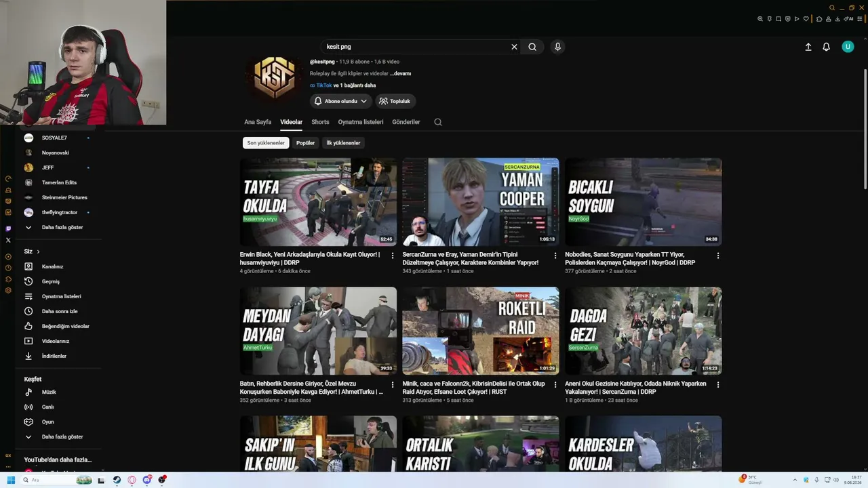Open the Tamerlan Edits subscription channel
Screen dimensions: 868x488
pos(60,182)
